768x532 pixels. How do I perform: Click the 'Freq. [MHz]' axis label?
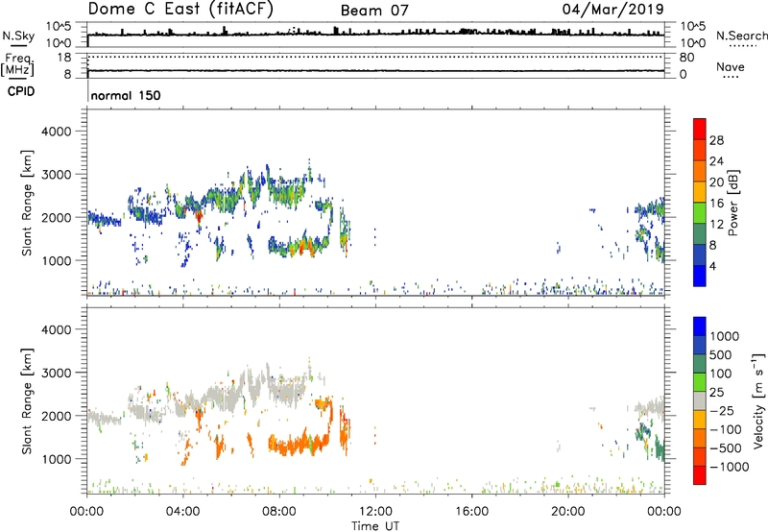click(x=18, y=65)
